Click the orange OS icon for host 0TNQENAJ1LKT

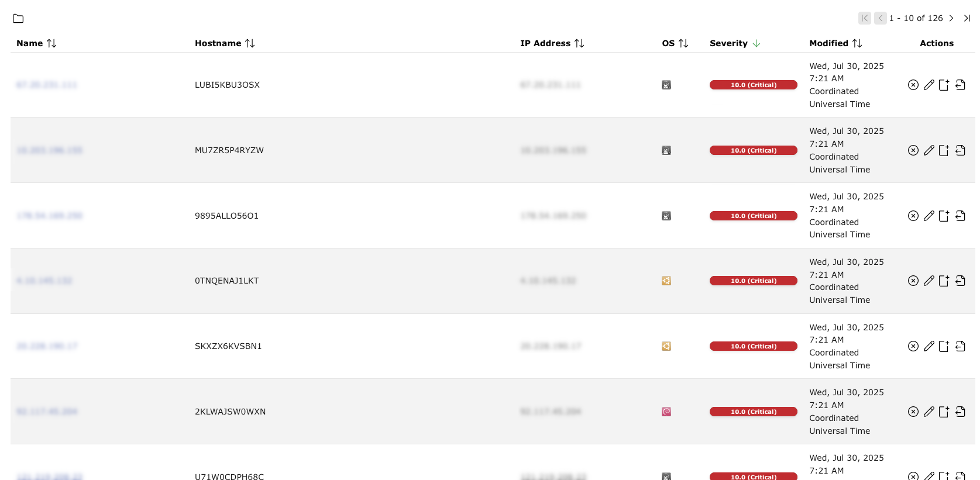[666, 281]
